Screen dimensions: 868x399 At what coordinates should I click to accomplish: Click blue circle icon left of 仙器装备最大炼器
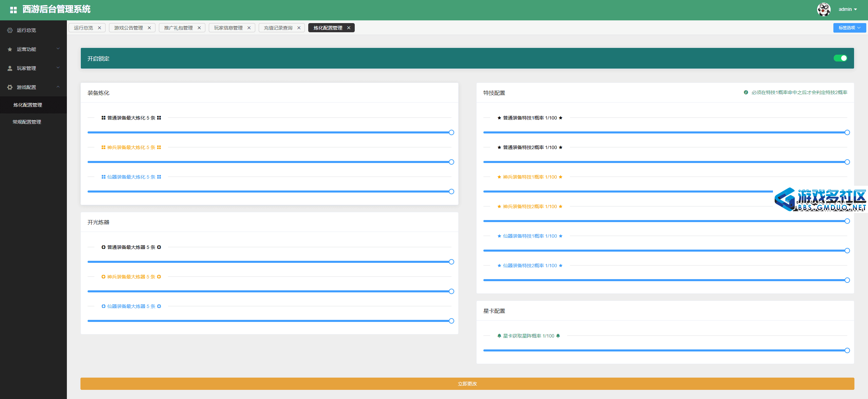(x=104, y=306)
